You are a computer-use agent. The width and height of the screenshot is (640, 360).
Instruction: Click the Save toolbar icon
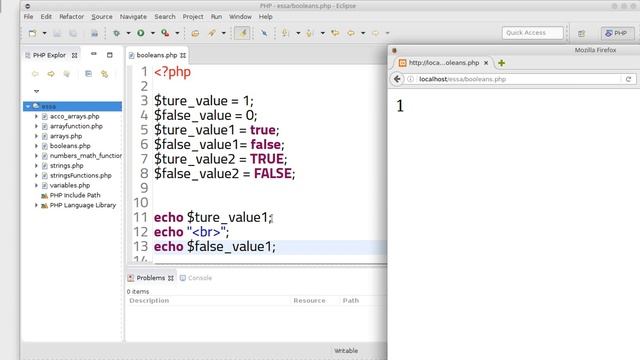pyautogui.click(x=57, y=33)
